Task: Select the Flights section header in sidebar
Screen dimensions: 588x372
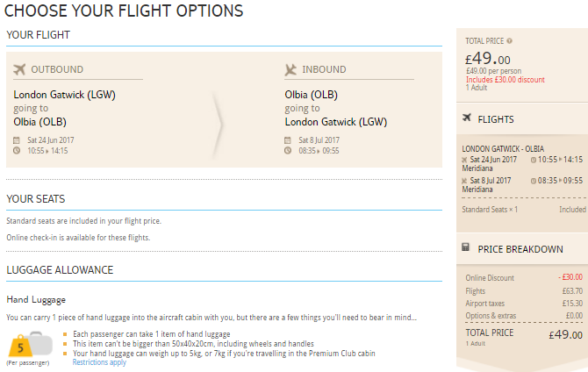Action: click(x=496, y=119)
